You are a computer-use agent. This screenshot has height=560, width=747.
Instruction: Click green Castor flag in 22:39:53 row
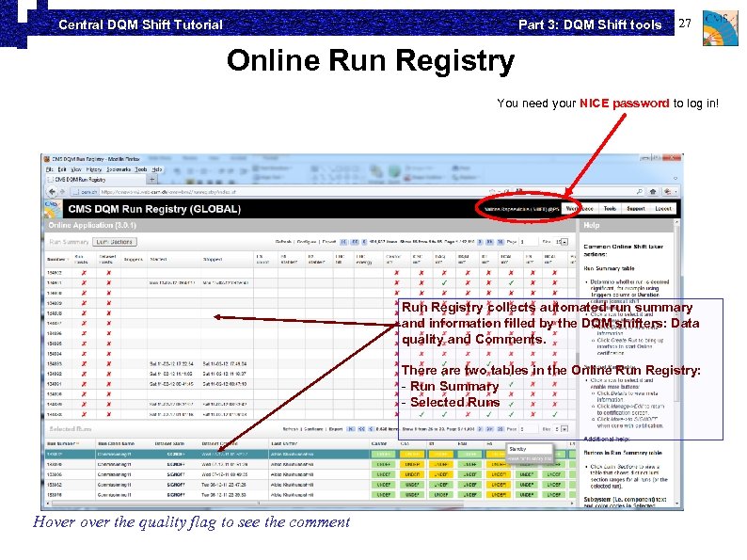tap(384, 495)
